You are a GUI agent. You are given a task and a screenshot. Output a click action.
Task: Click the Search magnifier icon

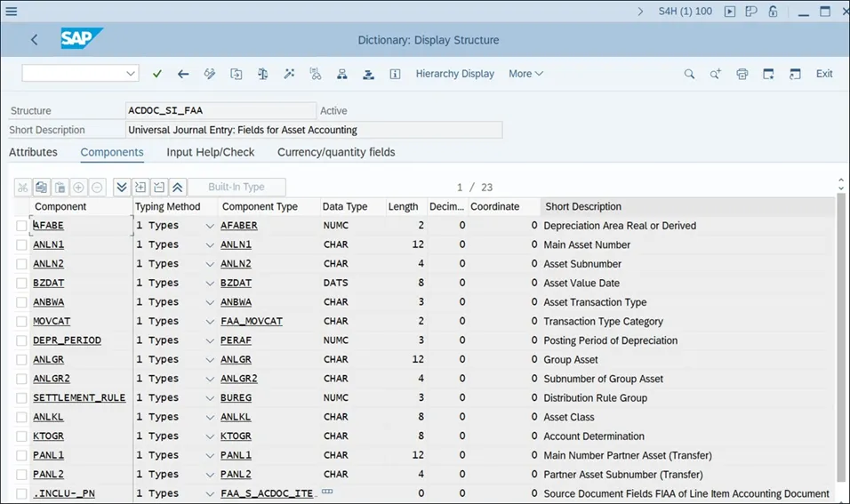pyautogui.click(x=689, y=74)
